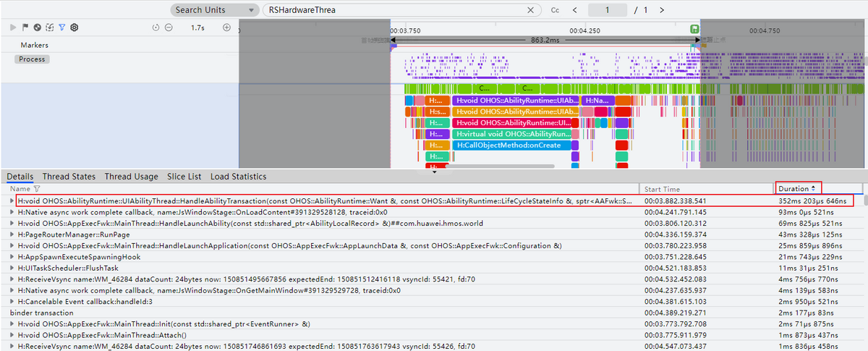Click the green flag marker on timeline
The width and height of the screenshot is (868, 351).
694,29
